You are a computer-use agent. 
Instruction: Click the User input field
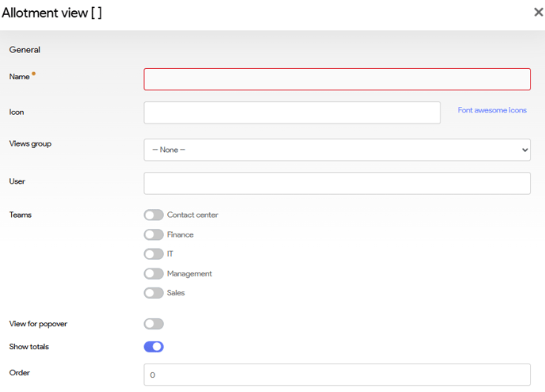(x=337, y=183)
